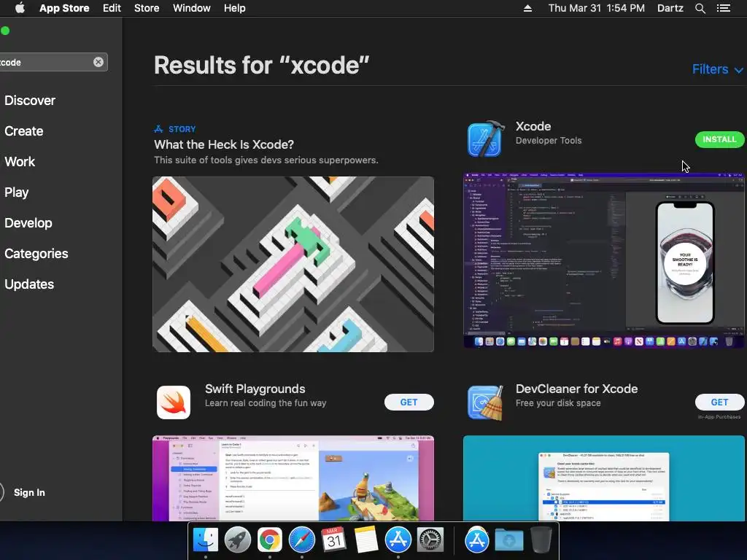The width and height of the screenshot is (747, 560).
Task: Open the Xcode story artwork thumbnail
Action: pyautogui.click(x=293, y=264)
